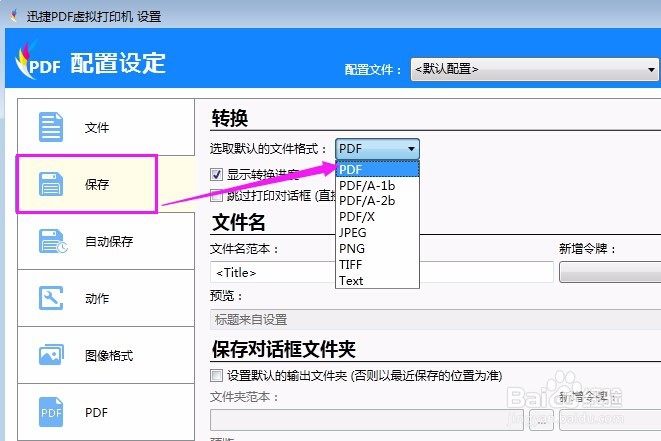
Task: Switch to the 保存 tab label
Action: pyautogui.click(x=97, y=184)
